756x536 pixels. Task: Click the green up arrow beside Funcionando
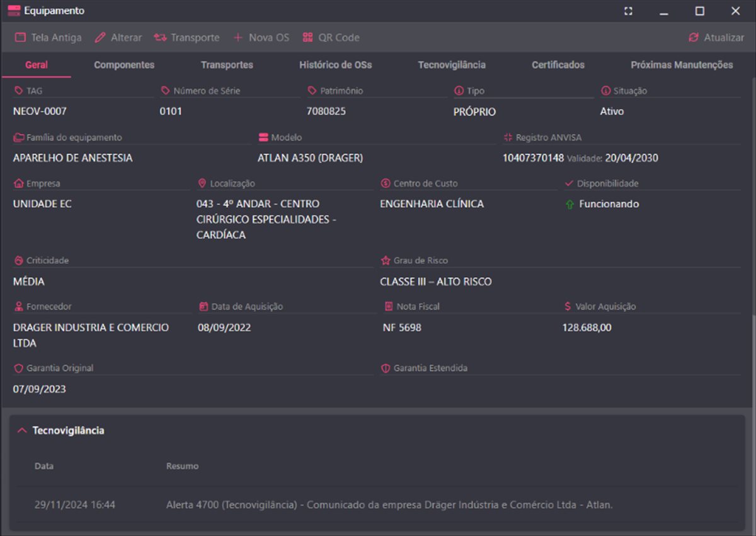pos(571,203)
